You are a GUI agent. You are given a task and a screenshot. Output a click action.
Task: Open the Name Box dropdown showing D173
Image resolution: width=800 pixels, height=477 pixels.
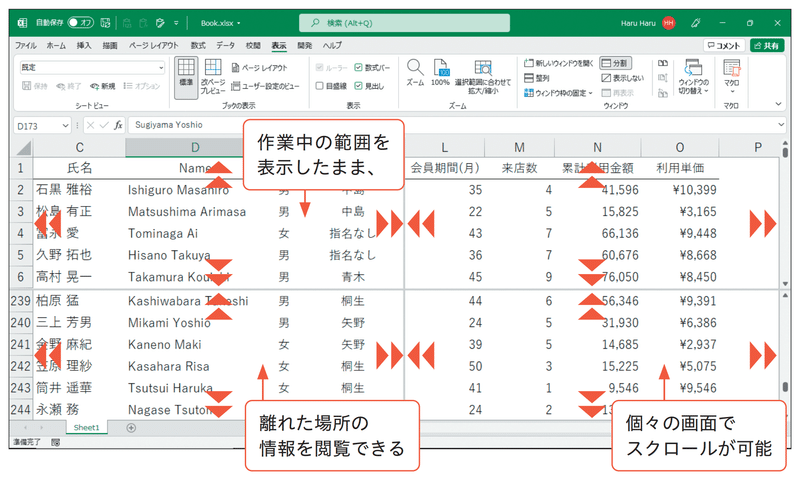tap(65, 125)
